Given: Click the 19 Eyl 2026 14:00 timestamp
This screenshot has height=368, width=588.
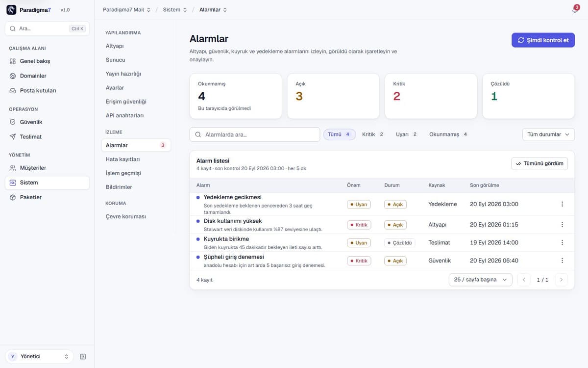Looking at the screenshot, I should click(494, 242).
